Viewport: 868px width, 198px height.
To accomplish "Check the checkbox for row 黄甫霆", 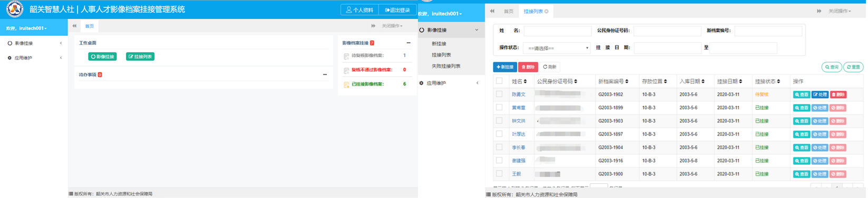I will click(499, 107).
